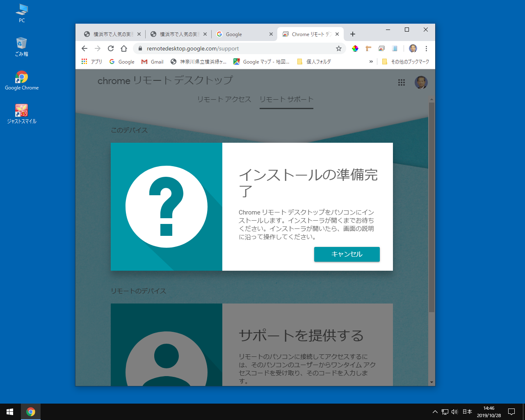Viewport: 525px width, 420px height.
Task: Click the chrome リモート デスクトップ page title
Action: point(165,81)
